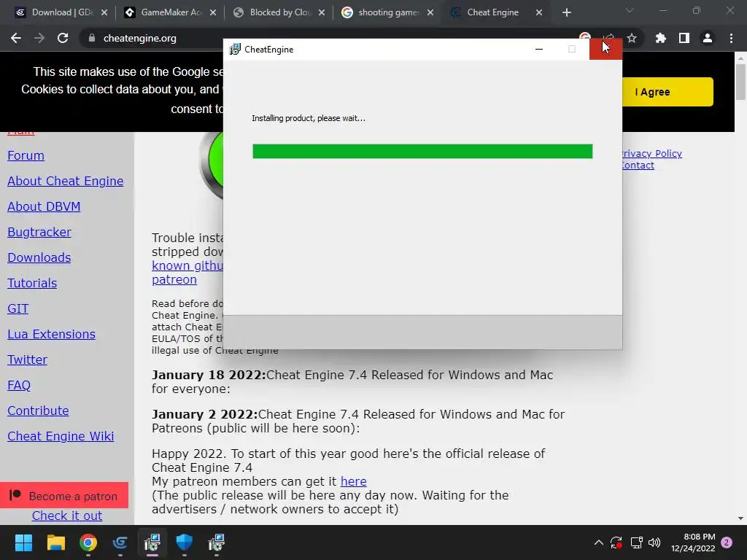This screenshot has width=747, height=560.
Task: Open the Chrome extensions puzzle icon
Action: (660, 38)
